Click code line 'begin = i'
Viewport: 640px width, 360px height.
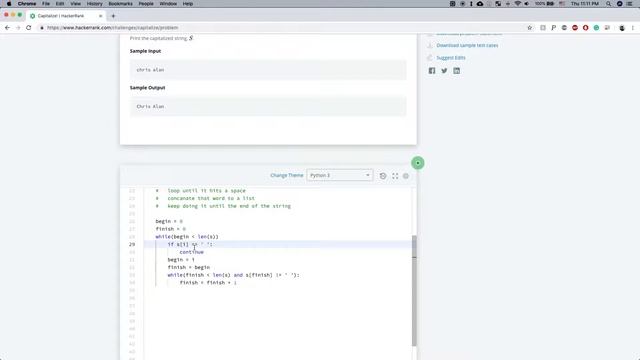click(x=181, y=260)
